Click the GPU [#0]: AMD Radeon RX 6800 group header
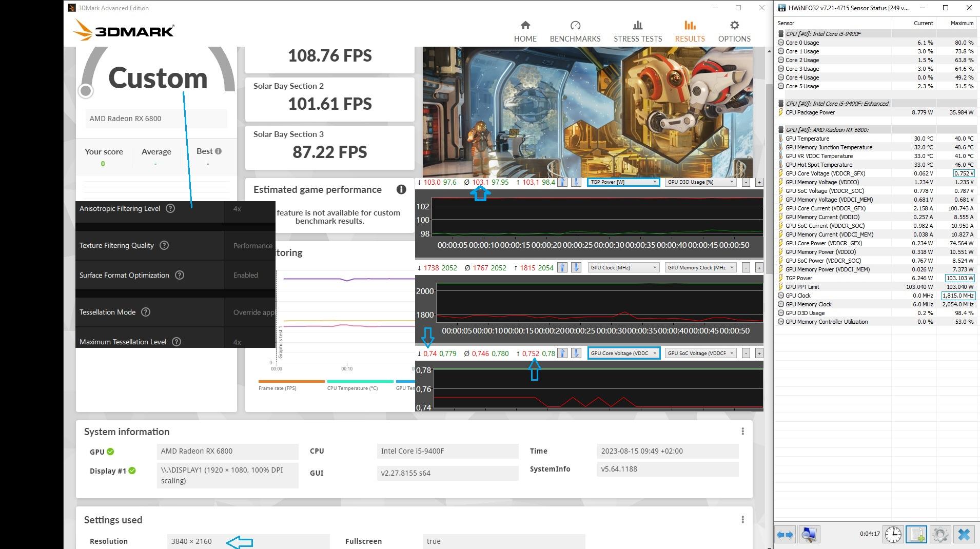980x549 pixels. point(875,130)
